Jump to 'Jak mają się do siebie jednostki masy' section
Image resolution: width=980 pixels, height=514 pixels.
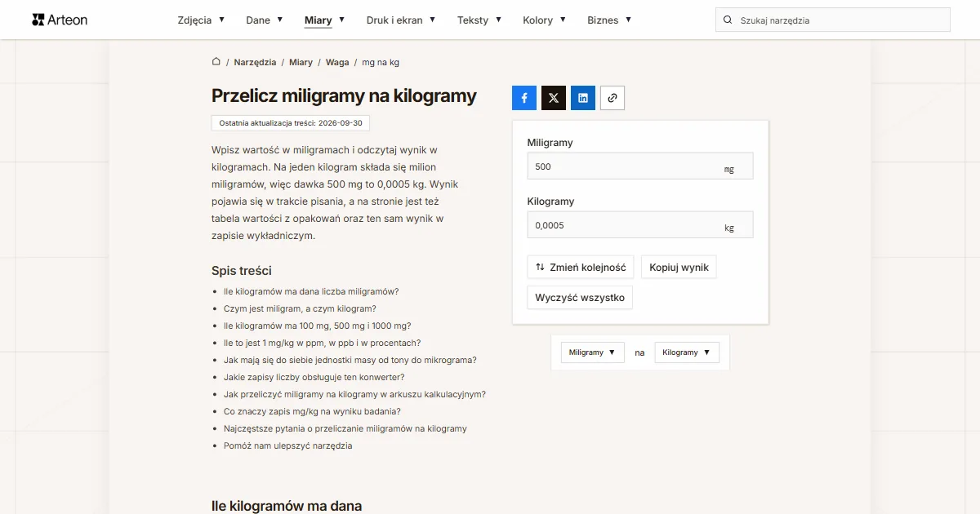coord(350,360)
